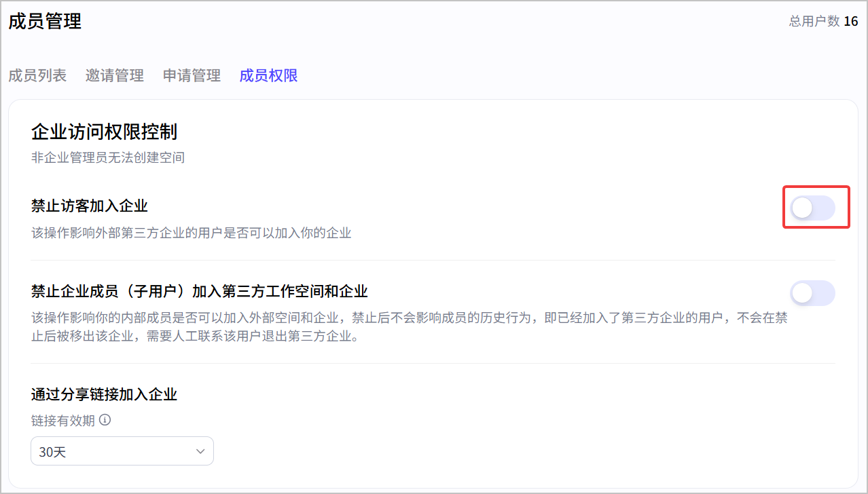Click the 企业访问权限控制 section heading
868x494 pixels.
pyautogui.click(x=105, y=131)
